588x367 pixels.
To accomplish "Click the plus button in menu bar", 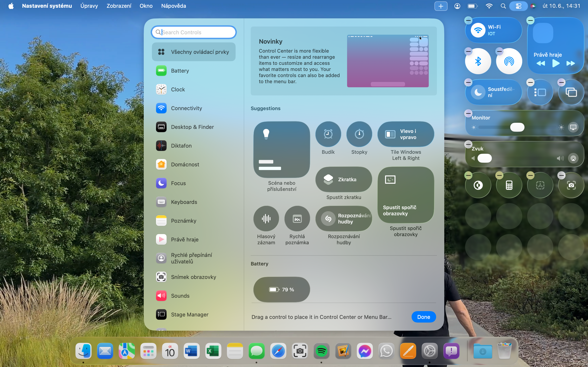I will (441, 6).
